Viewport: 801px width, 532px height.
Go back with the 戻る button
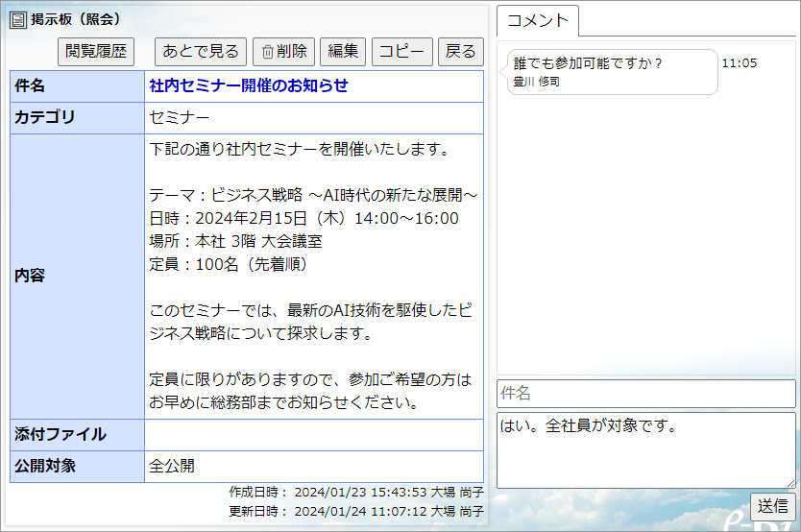(x=461, y=52)
